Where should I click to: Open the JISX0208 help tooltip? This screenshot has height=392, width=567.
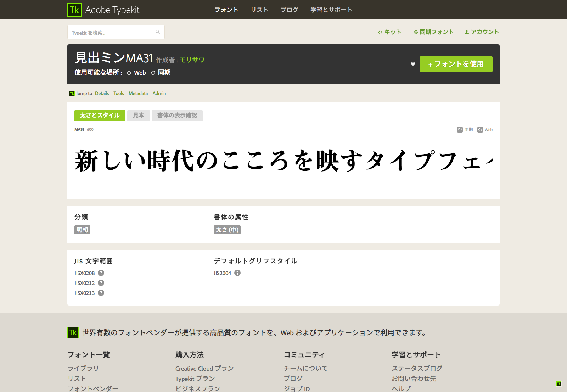pyautogui.click(x=101, y=273)
